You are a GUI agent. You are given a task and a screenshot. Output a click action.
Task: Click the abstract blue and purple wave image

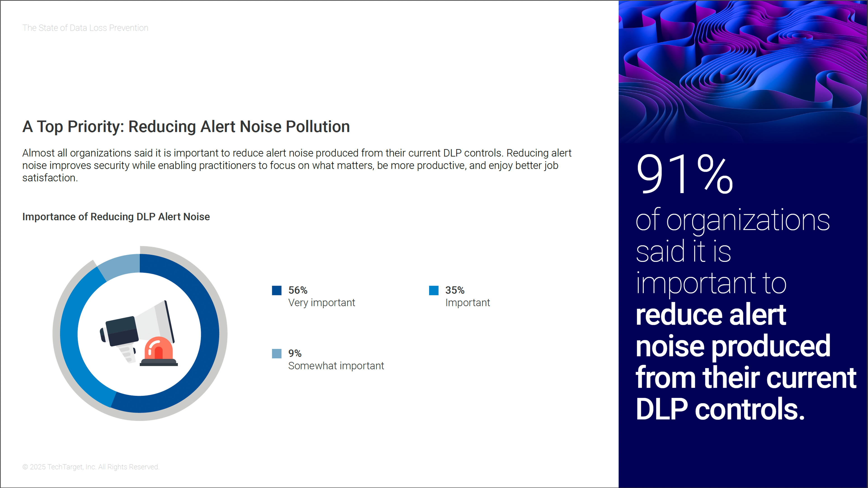coord(743,71)
